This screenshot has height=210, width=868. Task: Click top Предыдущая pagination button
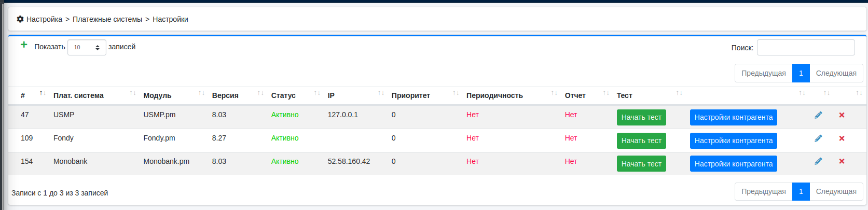point(763,73)
